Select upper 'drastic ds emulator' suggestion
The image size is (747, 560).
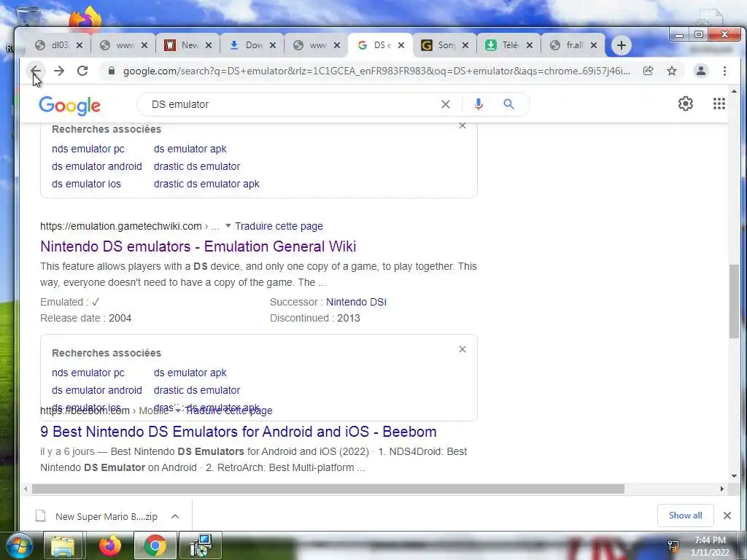(x=197, y=166)
